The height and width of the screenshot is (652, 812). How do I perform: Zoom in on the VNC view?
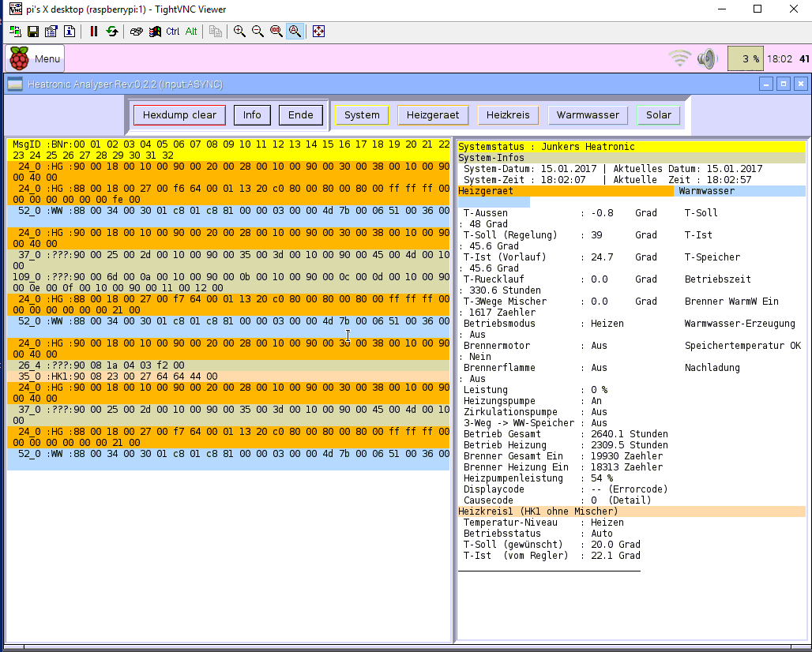coord(239,32)
